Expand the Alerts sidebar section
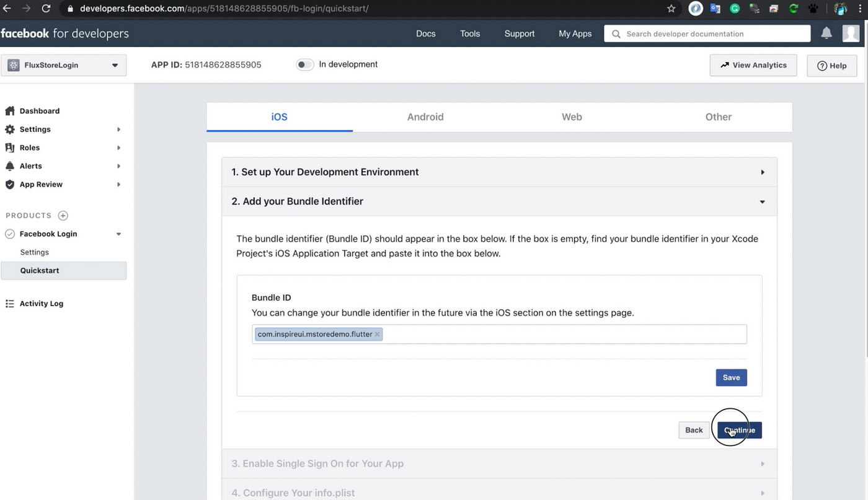The image size is (868, 500). coord(118,166)
